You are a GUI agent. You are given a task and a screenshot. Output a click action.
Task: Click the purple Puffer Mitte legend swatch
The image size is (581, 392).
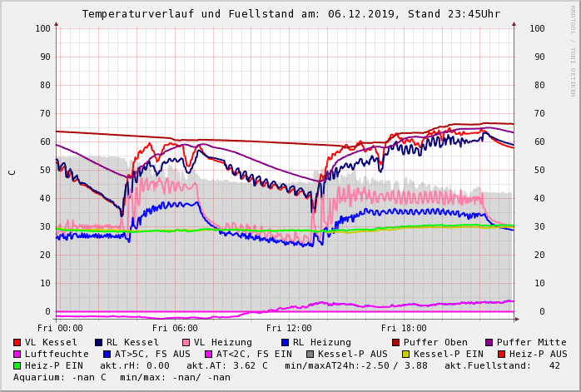pos(489,342)
